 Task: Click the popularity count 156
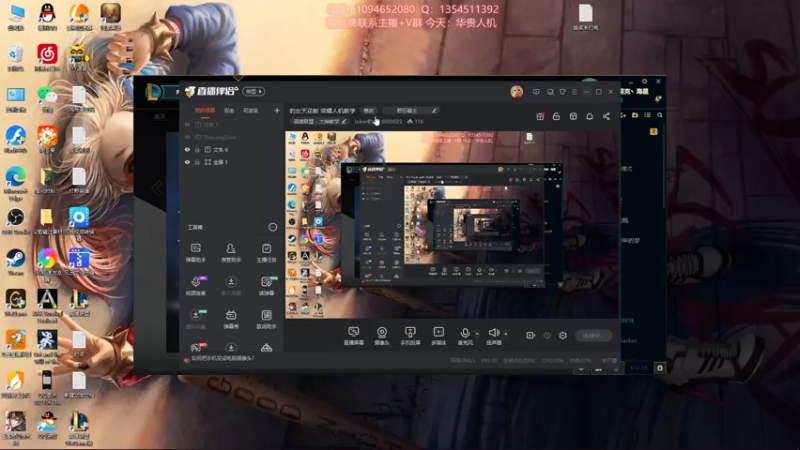pyautogui.click(x=415, y=121)
